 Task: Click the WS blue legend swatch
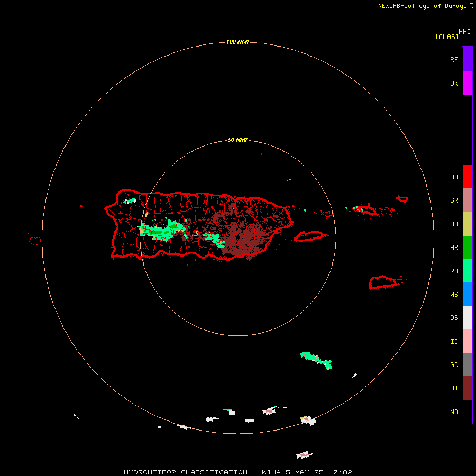tap(467, 294)
